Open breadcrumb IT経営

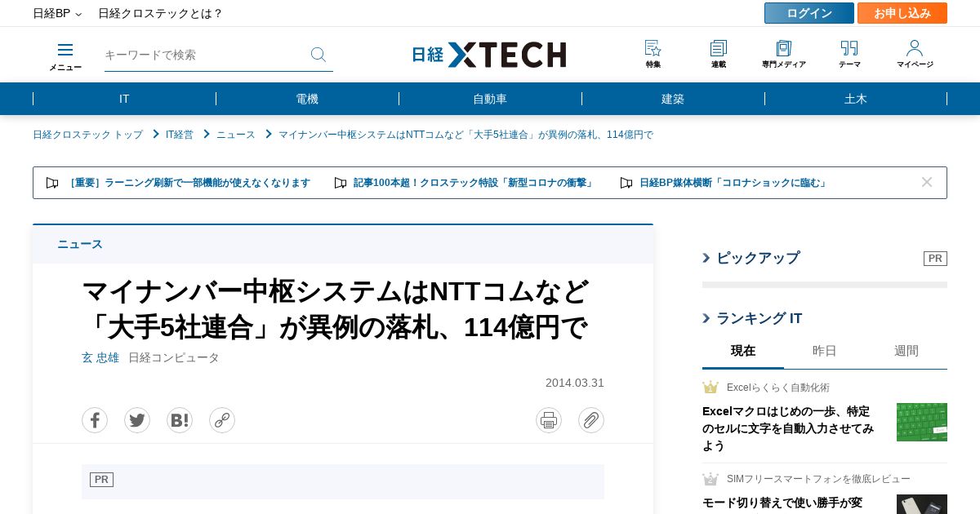[180, 135]
